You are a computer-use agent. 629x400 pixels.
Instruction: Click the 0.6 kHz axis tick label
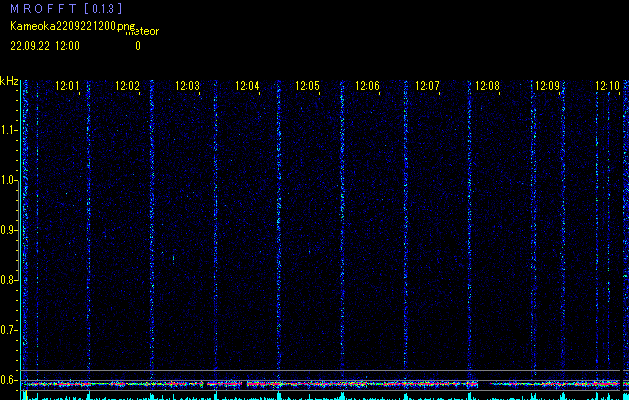pos(8,380)
